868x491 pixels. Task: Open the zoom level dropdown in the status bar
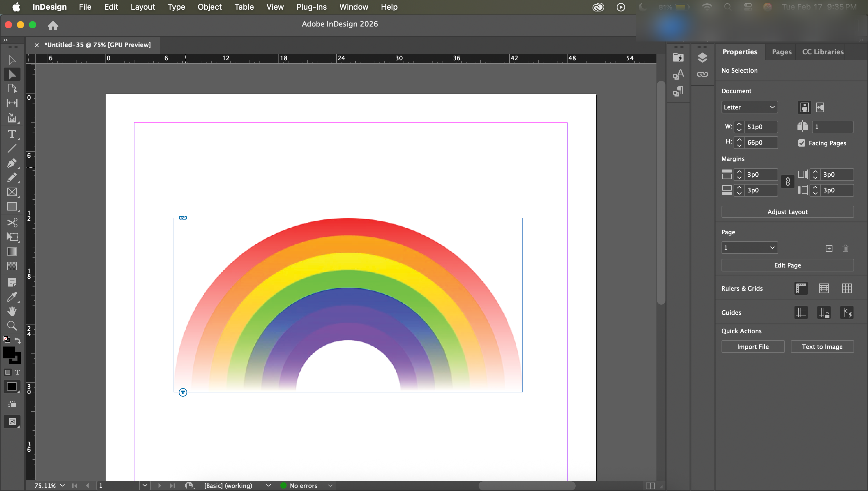62,486
